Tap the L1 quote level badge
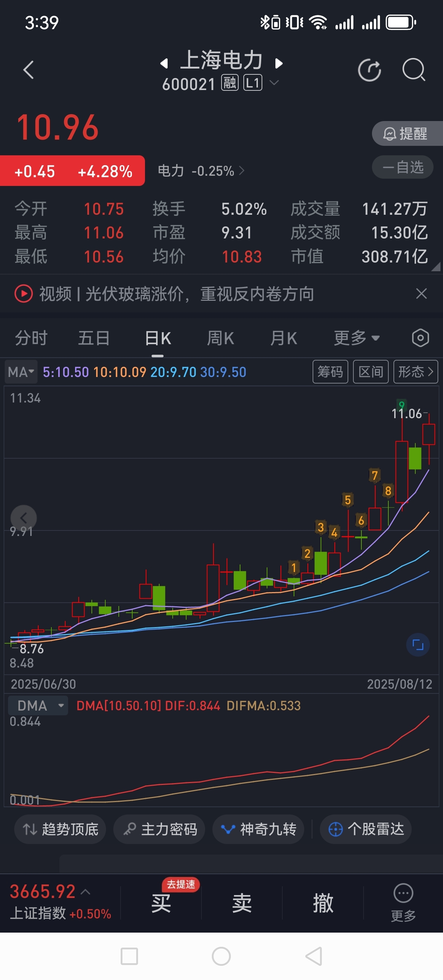The width and height of the screenshot is (443, 980). pyautogui.click(x=253, y=82)
